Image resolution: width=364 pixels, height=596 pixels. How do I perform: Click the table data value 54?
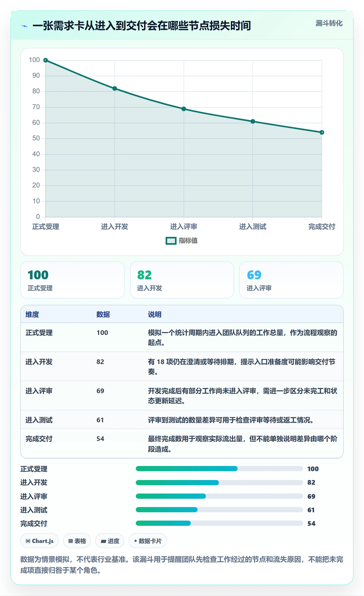[x=100, y=439]
